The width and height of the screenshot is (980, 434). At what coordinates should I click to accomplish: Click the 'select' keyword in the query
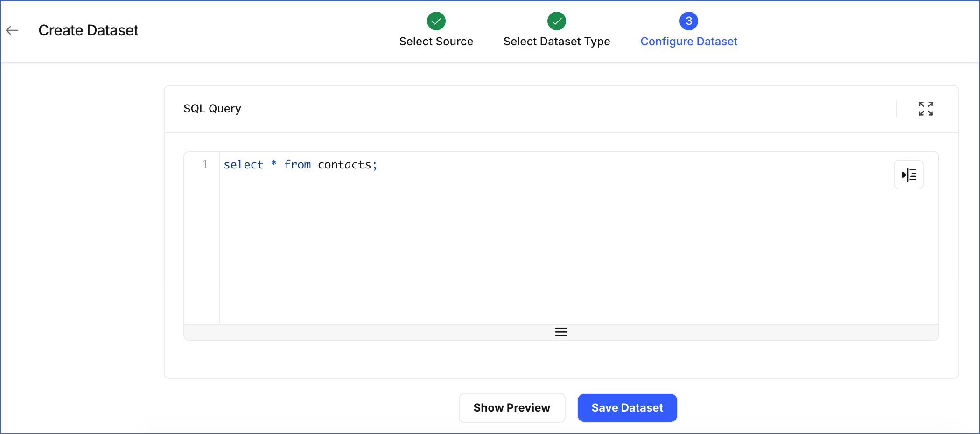click(x=244, y=165)
